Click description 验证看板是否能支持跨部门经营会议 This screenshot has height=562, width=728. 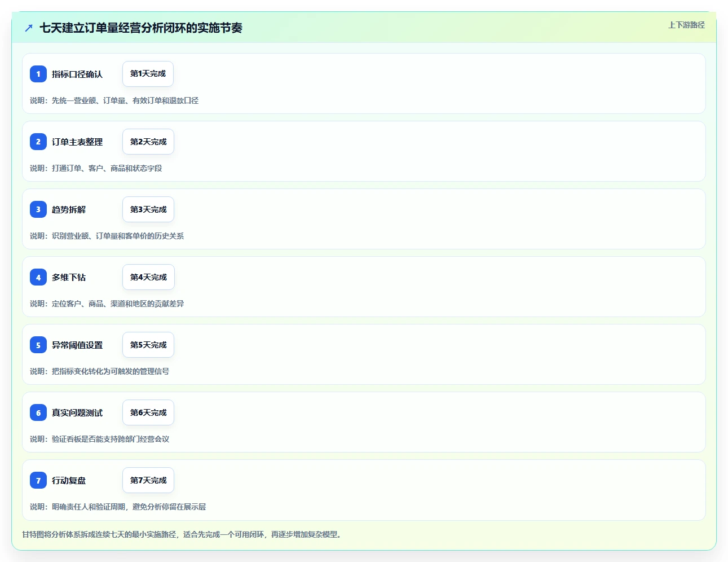pyautogui.click(x=111, y=439)
